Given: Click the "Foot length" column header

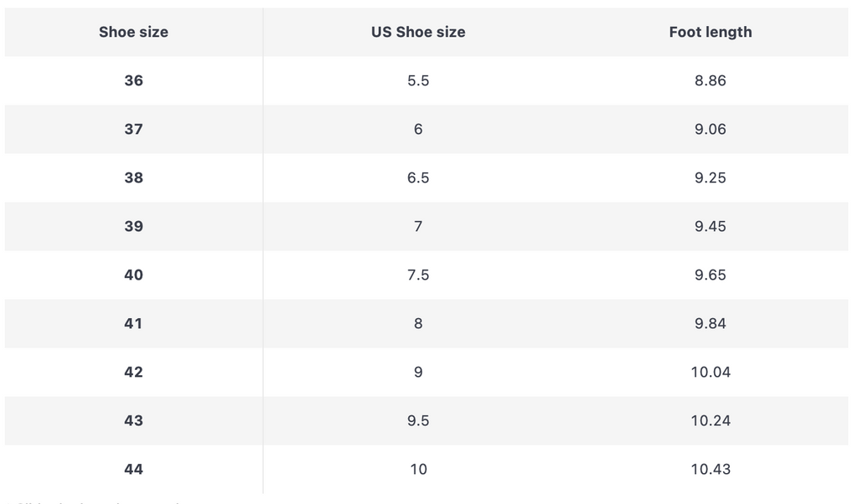Looking at the screenshot, I should click(x=710, y=33).
